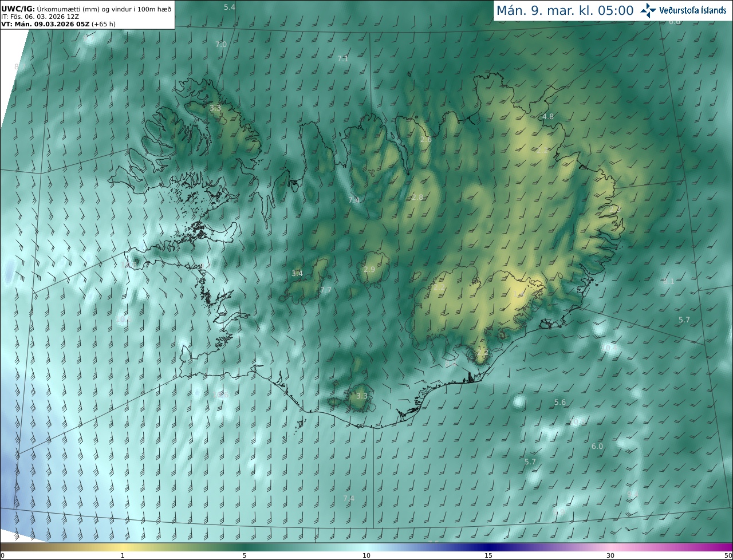Click the '10' tick label on the colorbar
This screenshot has width=733, height=560.
[x=366, y=555]
